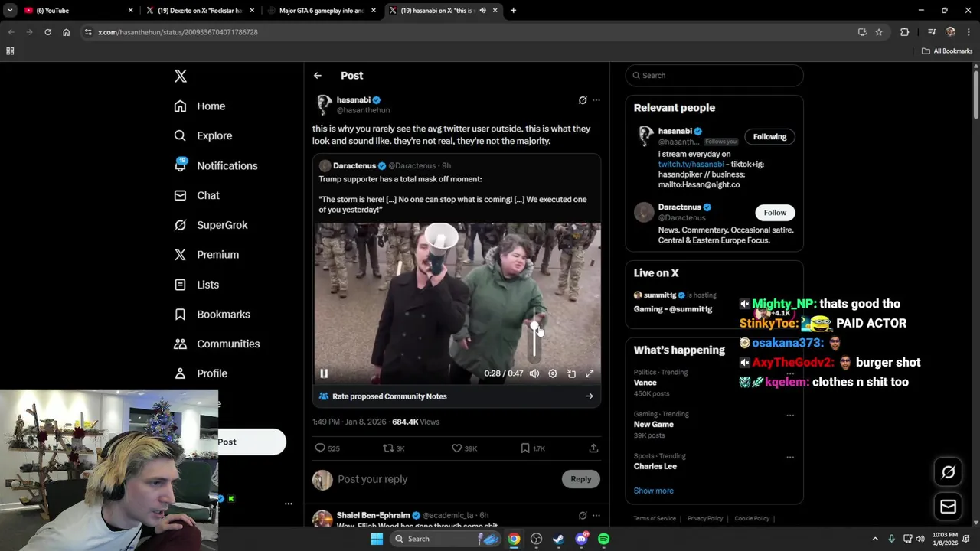Open more options on hasanabi's post
The image size is (980, 551).
click(x=596, y=100)
